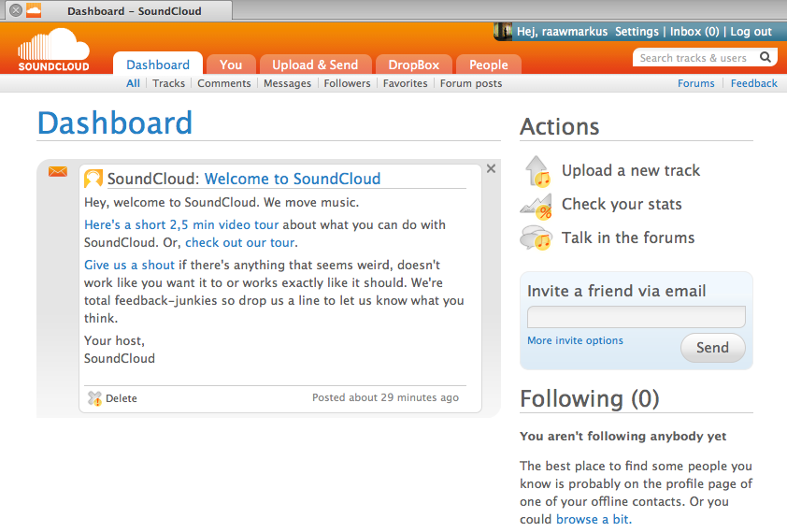Click the SoundCloud sender avatar icon

coord(93,179)
